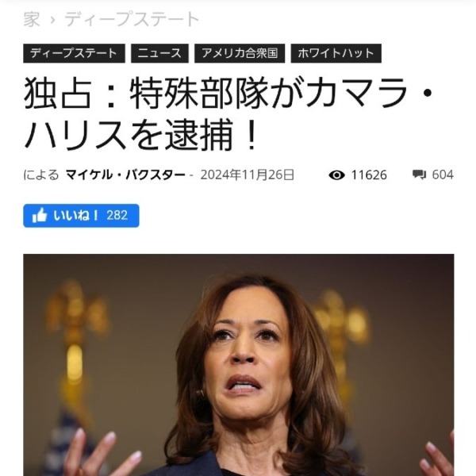Open author マイケル・バクスター profile link
476x476 pixels.
tap(125, 175)
